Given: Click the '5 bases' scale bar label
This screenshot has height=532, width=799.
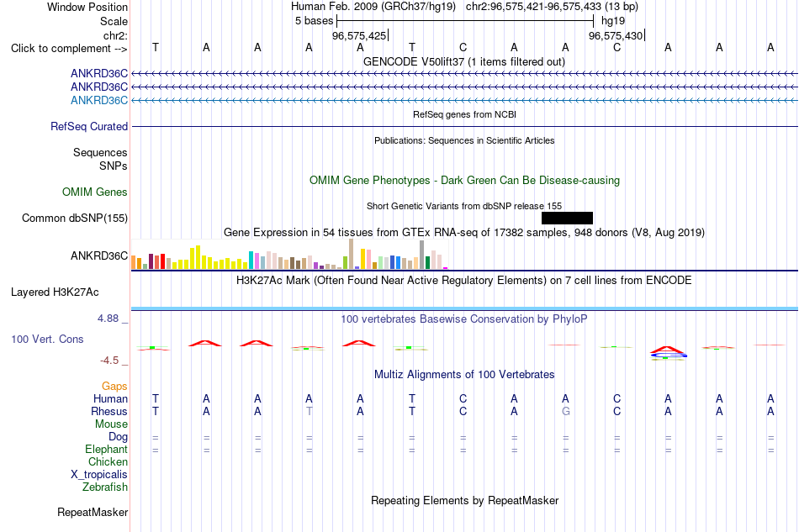Looking at the screenshot, I should [314, 21].
